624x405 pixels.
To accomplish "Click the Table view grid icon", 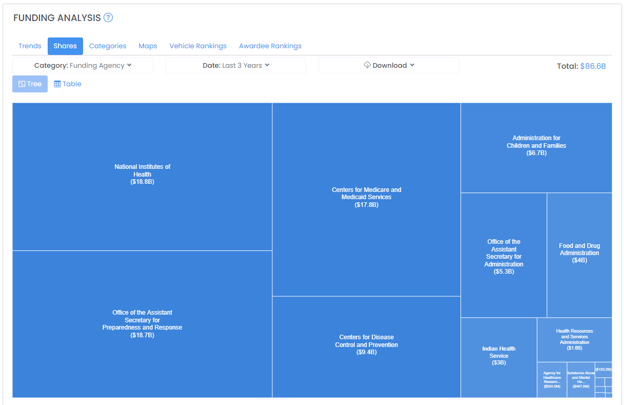I will tap(57, 84).
